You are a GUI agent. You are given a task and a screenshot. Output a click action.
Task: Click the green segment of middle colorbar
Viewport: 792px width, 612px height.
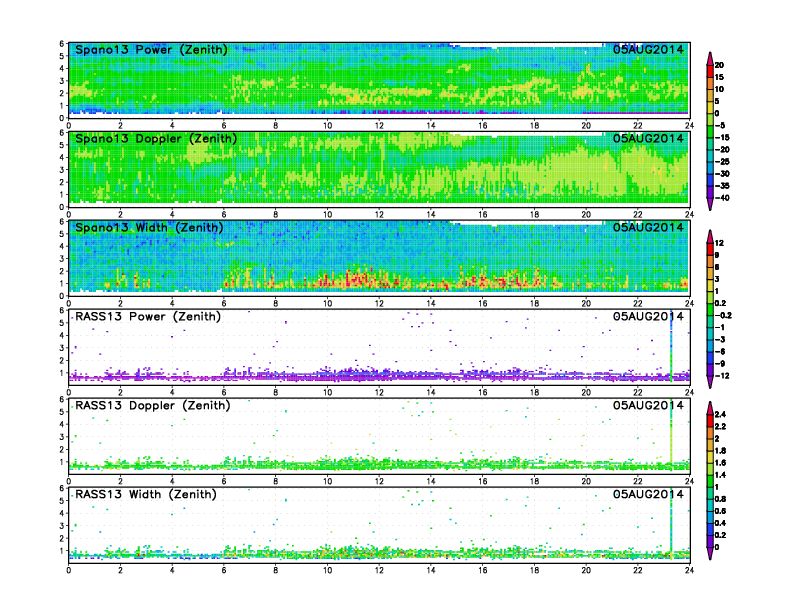click(x=710, y=309)
